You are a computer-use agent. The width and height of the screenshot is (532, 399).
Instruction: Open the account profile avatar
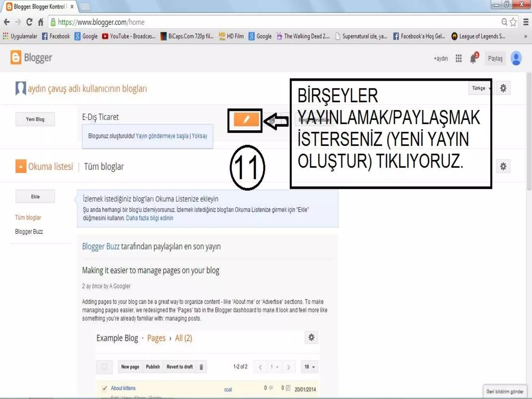pos(516,58)
